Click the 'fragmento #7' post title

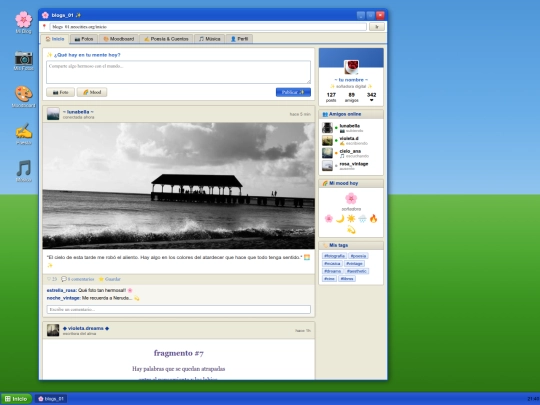(178, 353)
